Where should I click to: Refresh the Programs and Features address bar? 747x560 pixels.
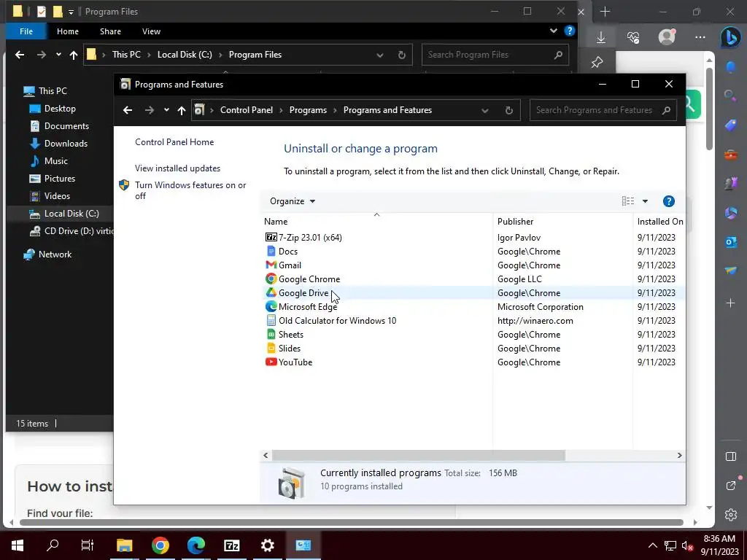pos(508,111)
